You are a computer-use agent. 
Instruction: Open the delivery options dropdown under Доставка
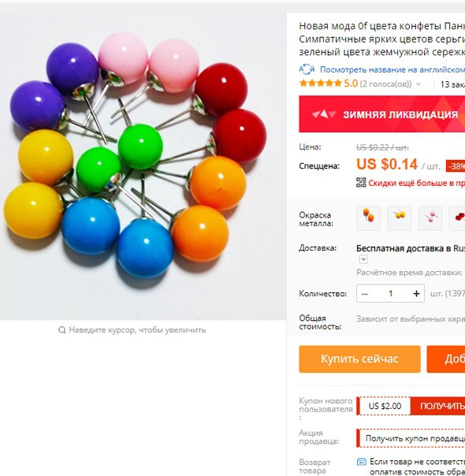point(363,259)
